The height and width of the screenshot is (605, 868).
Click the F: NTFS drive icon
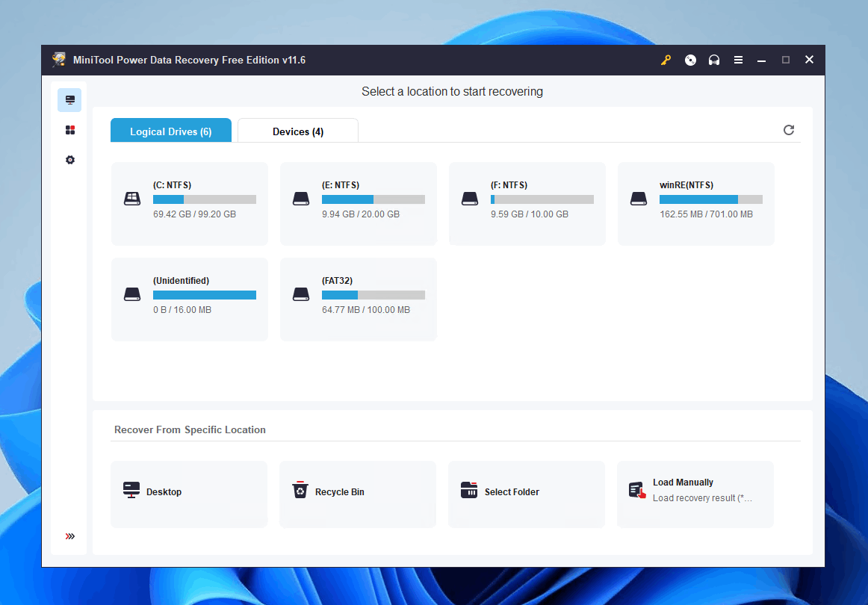pos(469,199)
